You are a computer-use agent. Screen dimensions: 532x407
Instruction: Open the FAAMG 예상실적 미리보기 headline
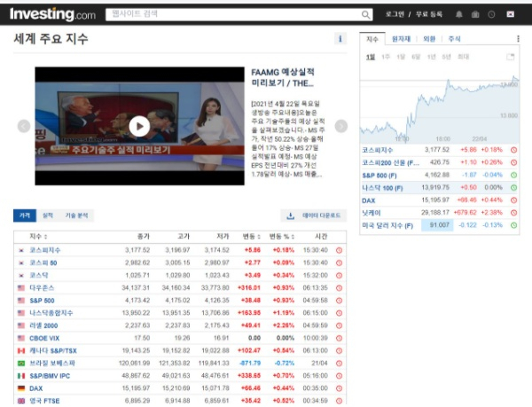point(283,77)
